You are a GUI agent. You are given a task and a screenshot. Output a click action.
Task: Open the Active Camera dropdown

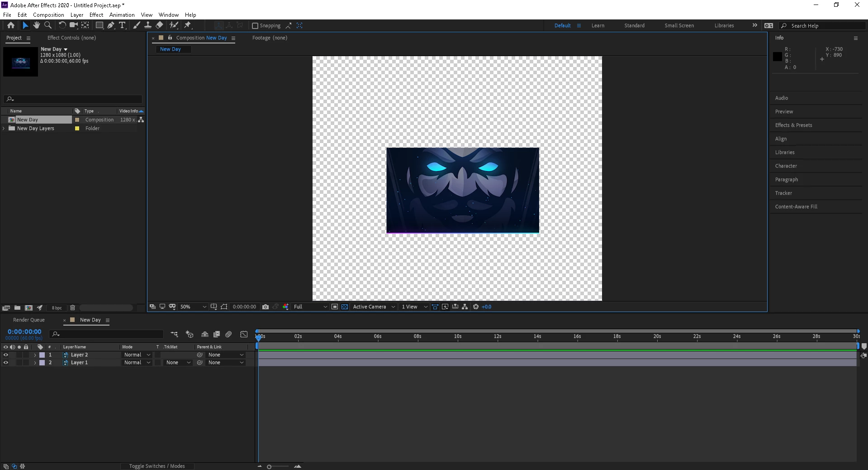374,307
